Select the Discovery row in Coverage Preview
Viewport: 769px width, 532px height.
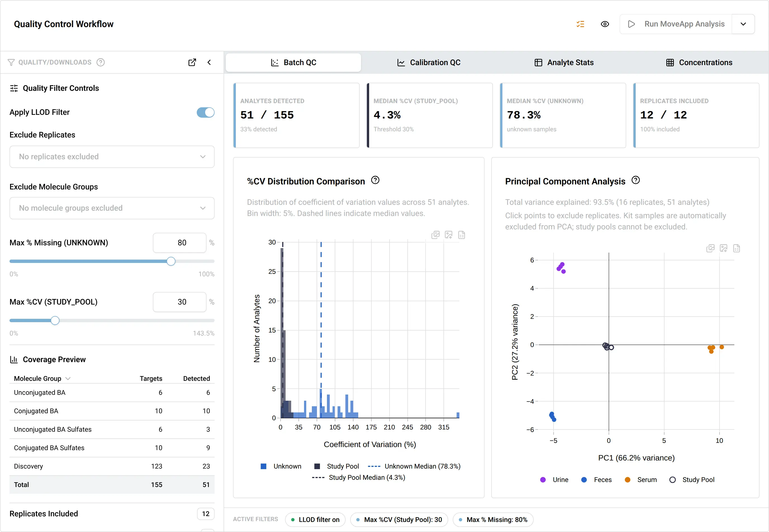point(112,466)
